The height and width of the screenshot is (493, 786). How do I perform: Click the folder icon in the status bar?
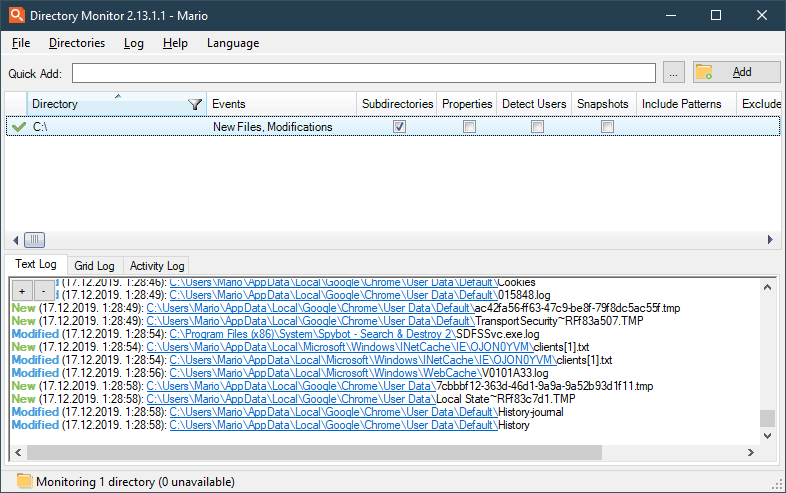pos(24,481)
